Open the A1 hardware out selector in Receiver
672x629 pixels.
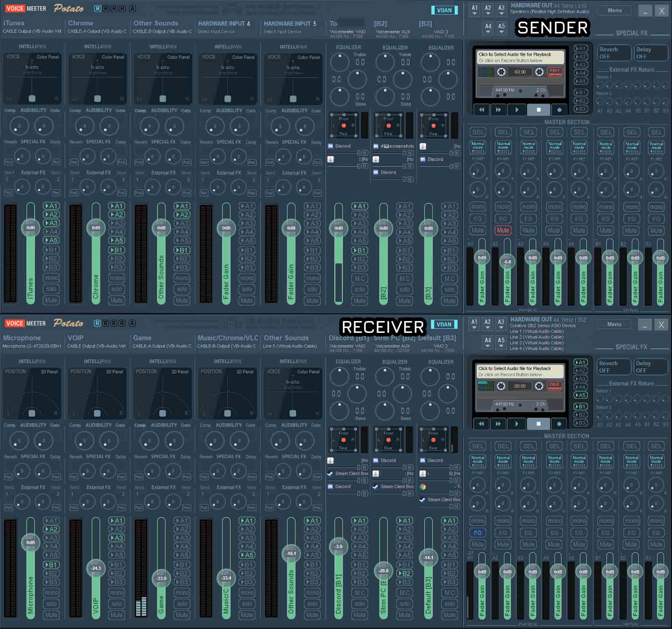click(474, 324)
